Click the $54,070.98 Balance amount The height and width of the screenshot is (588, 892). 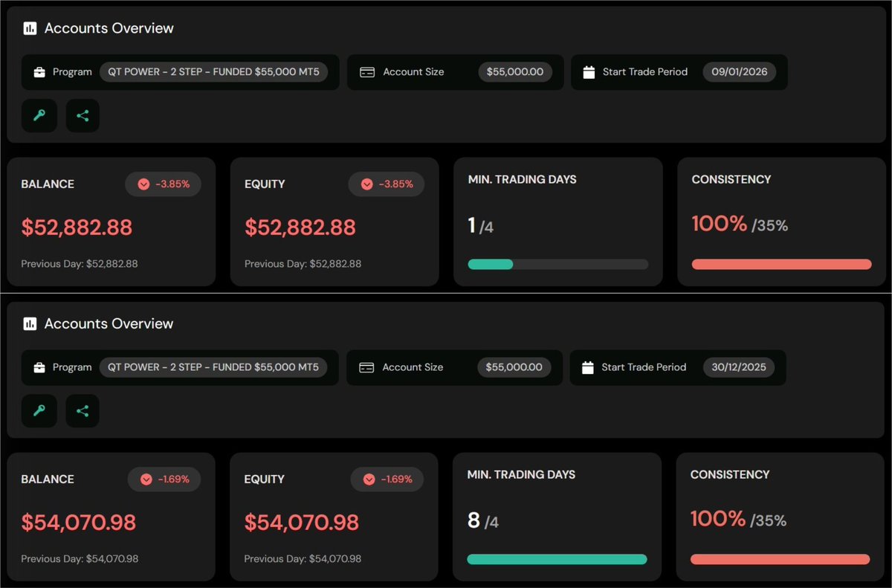pos(79,523)
